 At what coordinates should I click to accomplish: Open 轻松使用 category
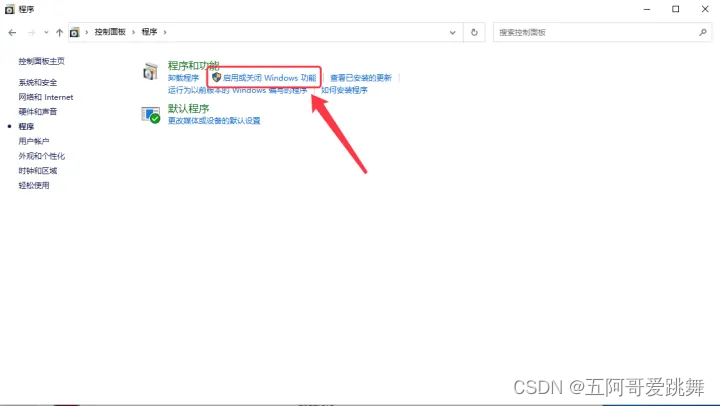coord(34,185)
